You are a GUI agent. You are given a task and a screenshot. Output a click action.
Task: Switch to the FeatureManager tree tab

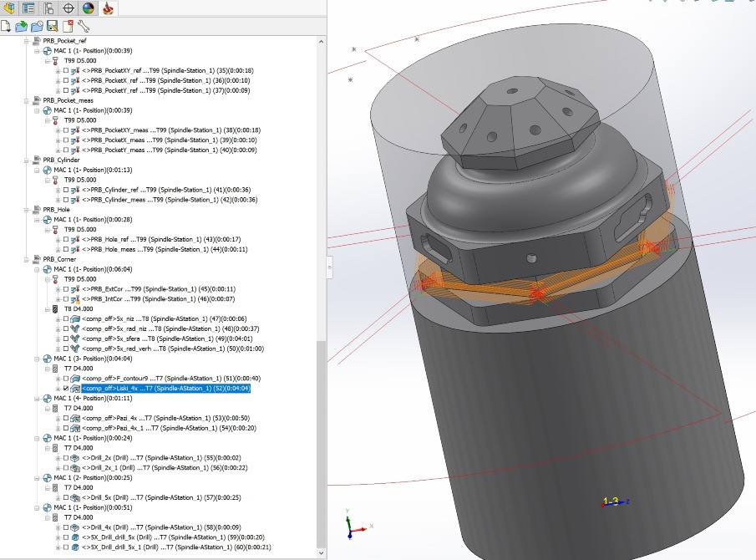click(28, 9)
